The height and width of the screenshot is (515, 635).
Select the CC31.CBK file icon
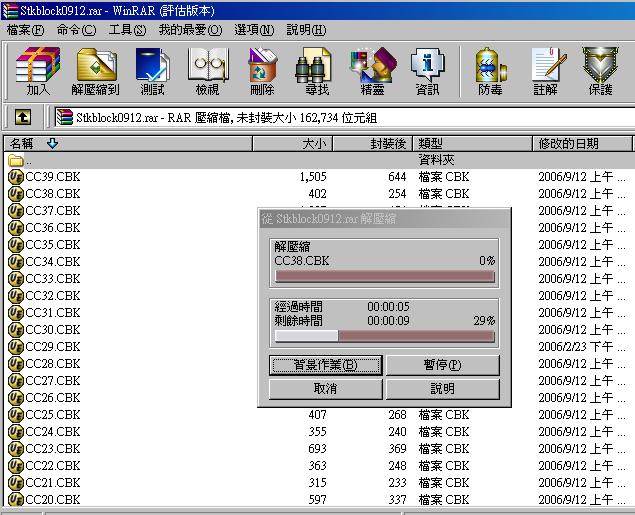16,313
